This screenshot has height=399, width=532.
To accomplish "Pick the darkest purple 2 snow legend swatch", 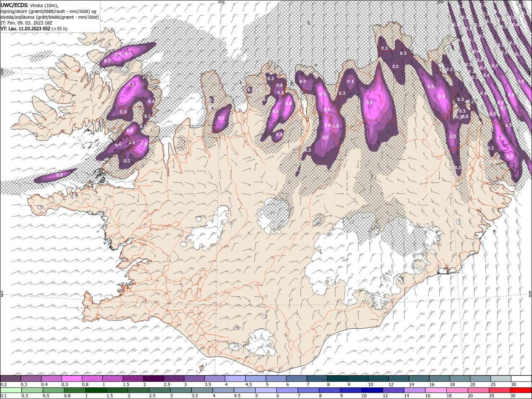I will coord(153,378).
